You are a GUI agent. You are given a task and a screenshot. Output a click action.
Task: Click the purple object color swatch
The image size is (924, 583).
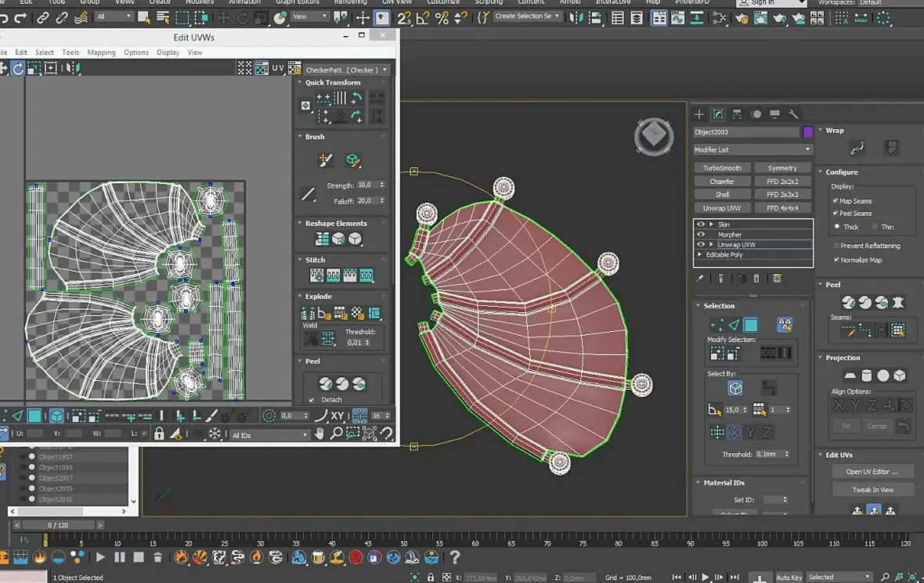tap(807, 132)
